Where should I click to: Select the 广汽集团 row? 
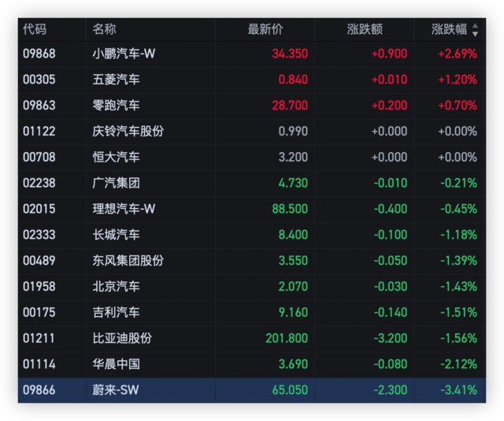coord(116,183)
